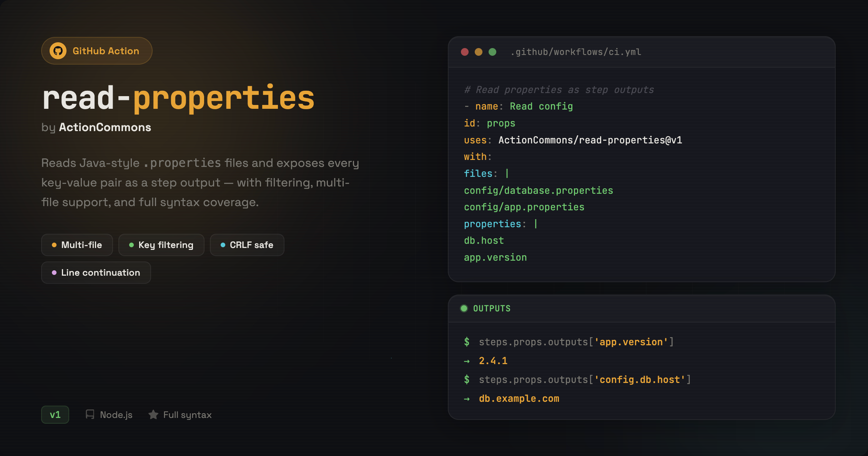Click the green traffic-light dot on ci.yml window
The image size is (868, 456).
(492, 51)
